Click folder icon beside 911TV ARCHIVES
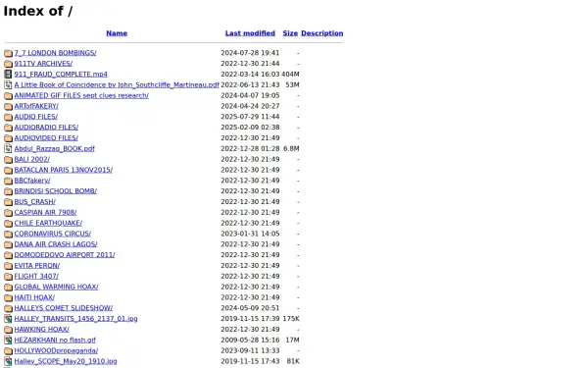This screenshot has height=368, width=588. coord(8,64)
